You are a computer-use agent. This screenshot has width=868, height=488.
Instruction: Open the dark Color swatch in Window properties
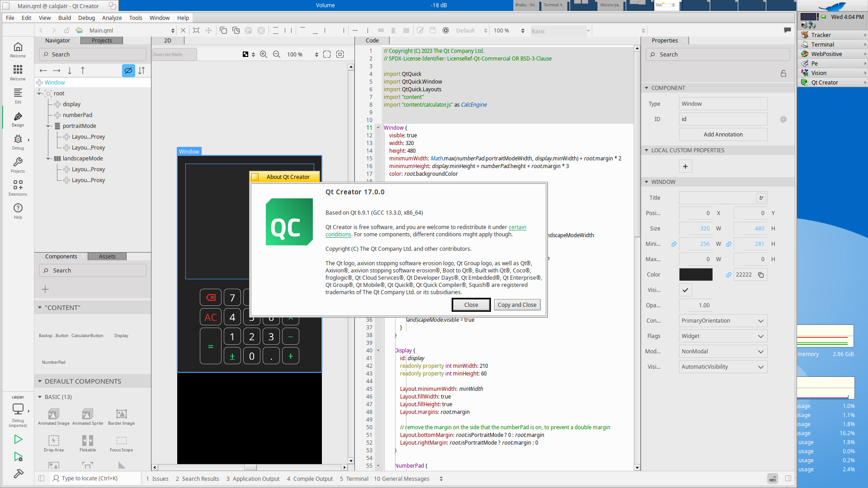pos(696,275)
